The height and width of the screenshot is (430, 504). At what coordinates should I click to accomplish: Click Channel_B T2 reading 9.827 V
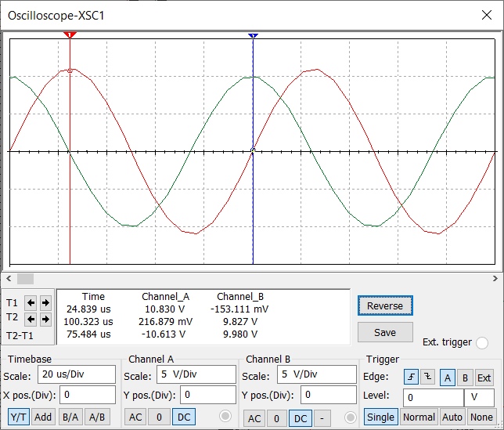240,322
